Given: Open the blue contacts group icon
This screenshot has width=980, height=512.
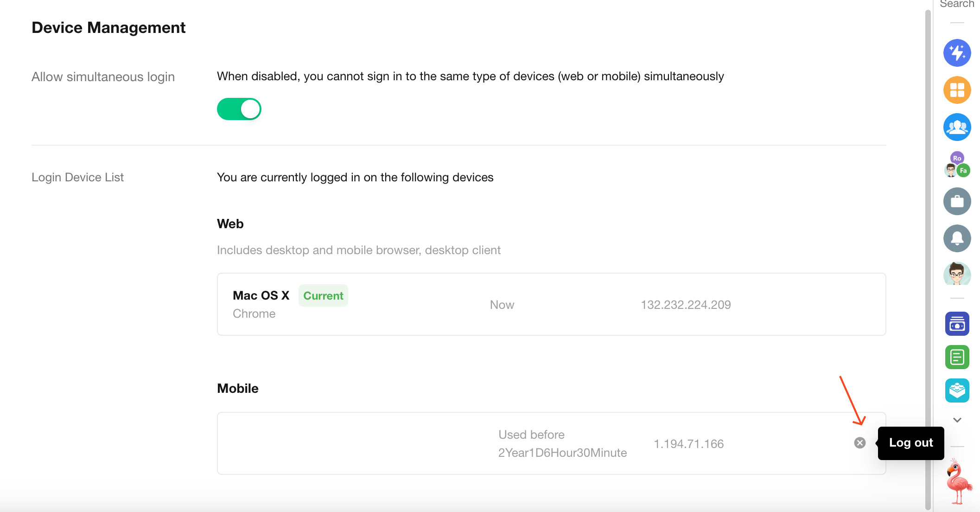Looking at the screenshot, I should (957, 127).
